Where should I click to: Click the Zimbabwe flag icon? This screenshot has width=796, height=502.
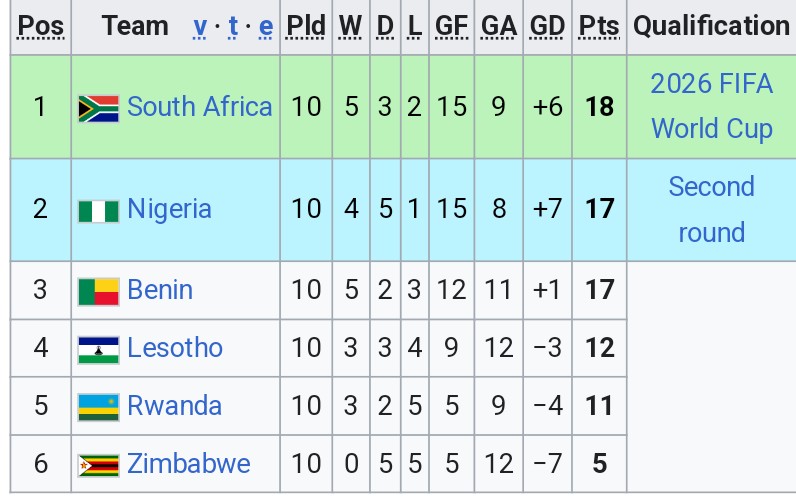[98, 465]
